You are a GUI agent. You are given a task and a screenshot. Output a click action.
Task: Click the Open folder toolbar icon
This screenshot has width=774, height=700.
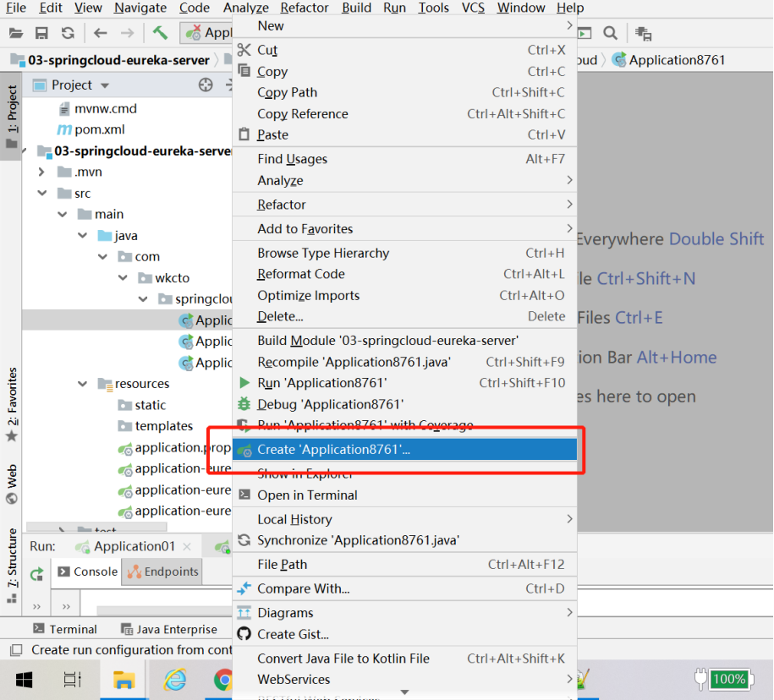tap(16, 33)
